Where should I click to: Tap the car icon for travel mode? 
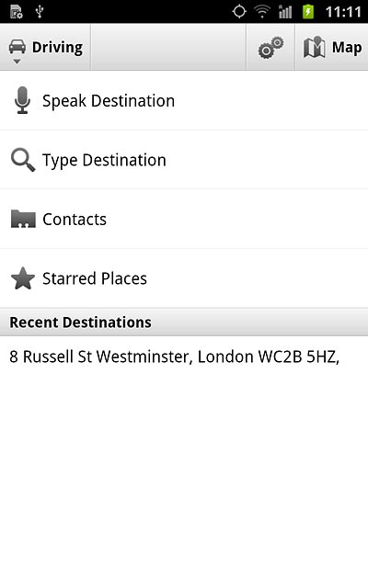click(17, 47)
